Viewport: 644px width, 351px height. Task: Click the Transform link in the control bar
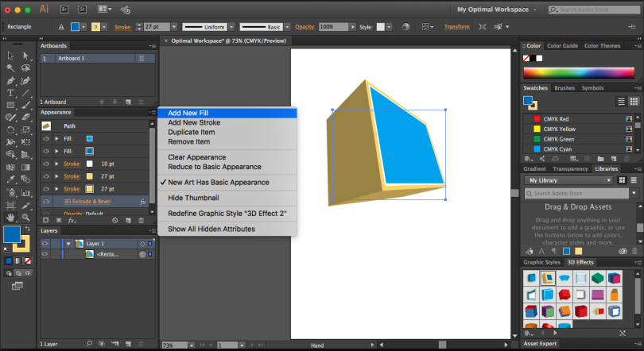pos(457,26)
